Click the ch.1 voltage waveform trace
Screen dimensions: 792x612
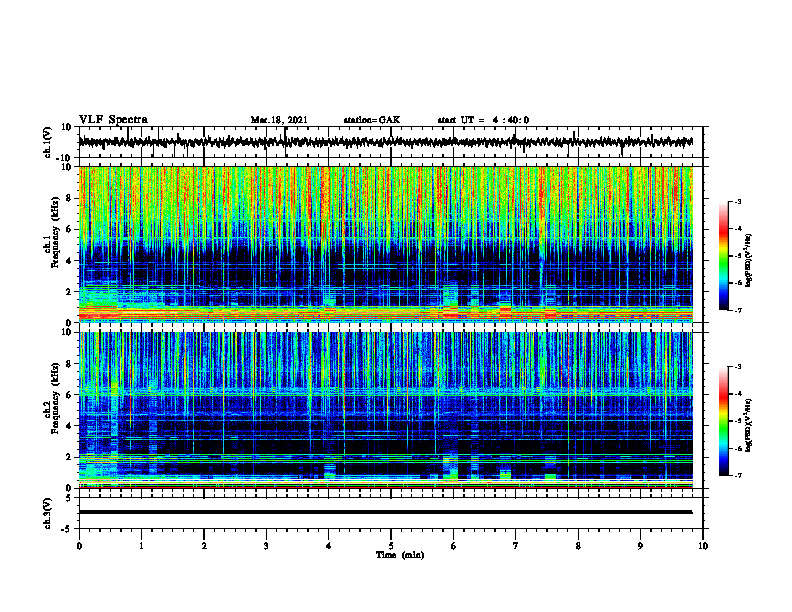point(385,142)
